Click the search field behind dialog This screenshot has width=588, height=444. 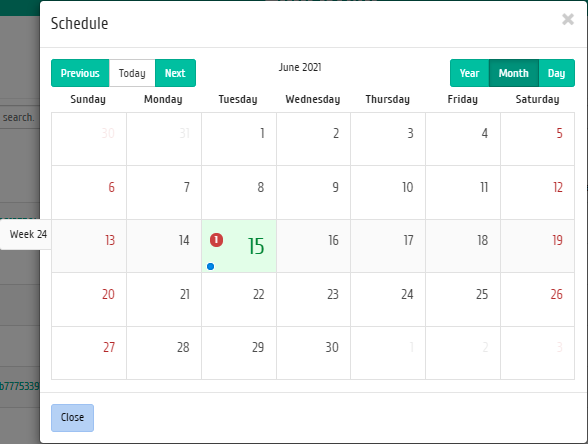(x=20, y=117)
